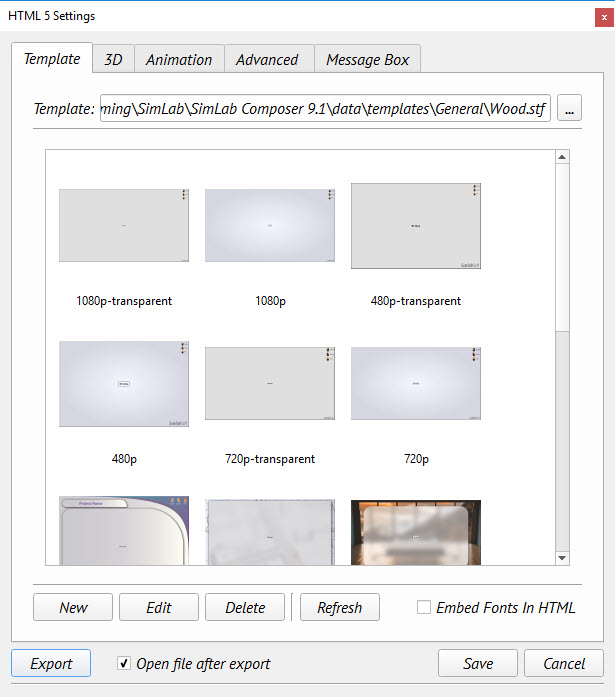
Task: Select the 720p-transparent template thumbnail
Action: point(270,384)
